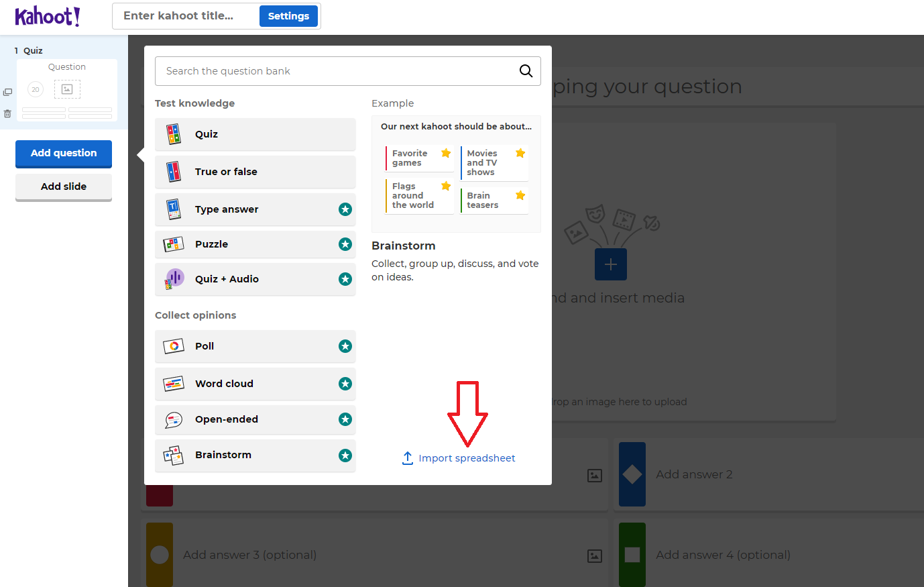This screenshot has width=924, height=587.
Task: Click the image icon next to answer 3
Action: click(595, 556)
